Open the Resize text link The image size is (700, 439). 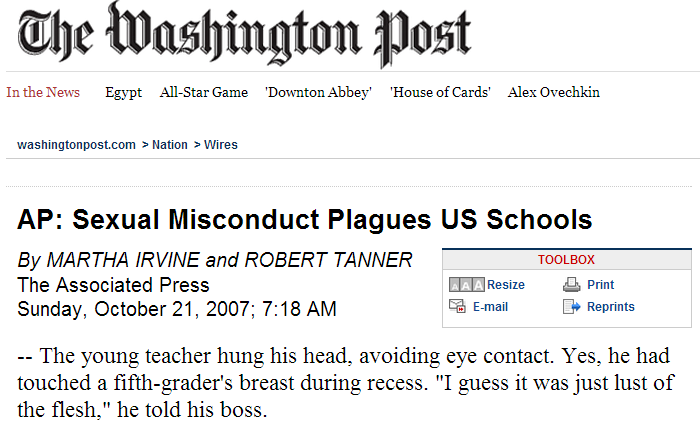(506, 284)
